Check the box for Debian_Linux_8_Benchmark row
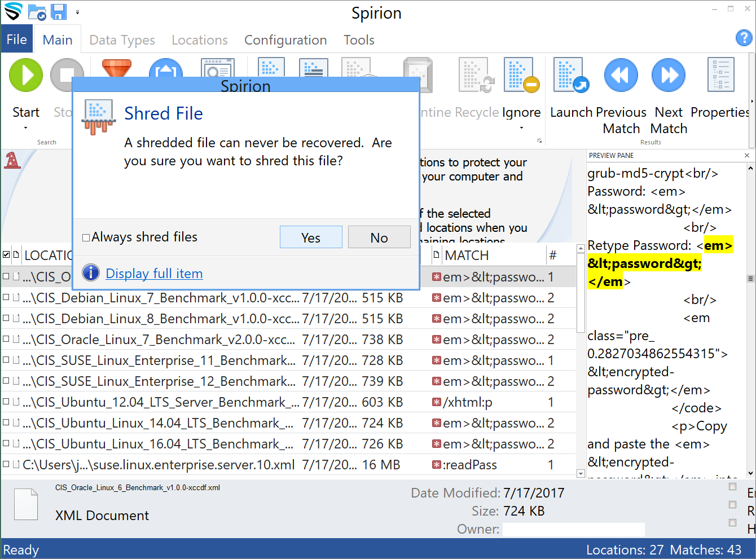 (6, 318)
